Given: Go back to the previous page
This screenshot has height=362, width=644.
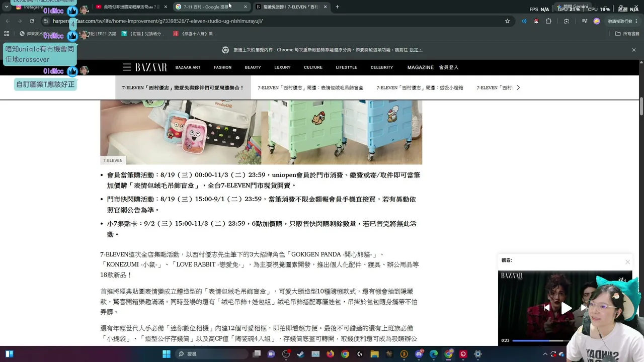Looking at the screenshot, I should [x=8, y=21].
